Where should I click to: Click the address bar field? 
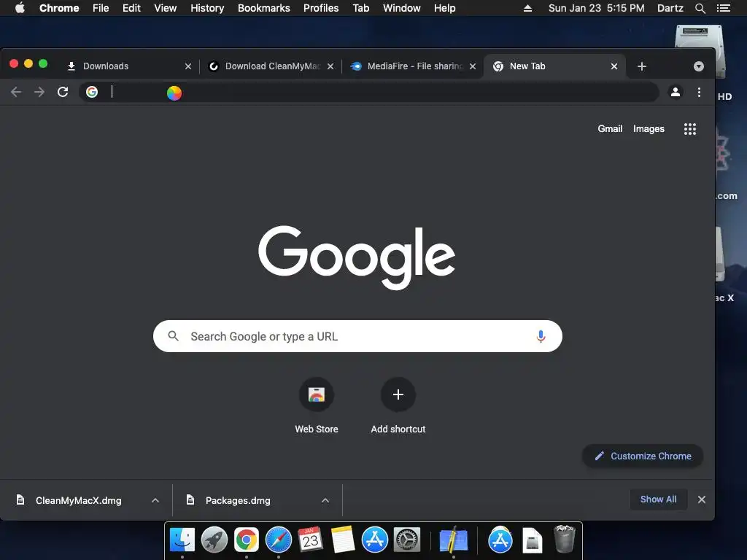click(x=369, y=92)
